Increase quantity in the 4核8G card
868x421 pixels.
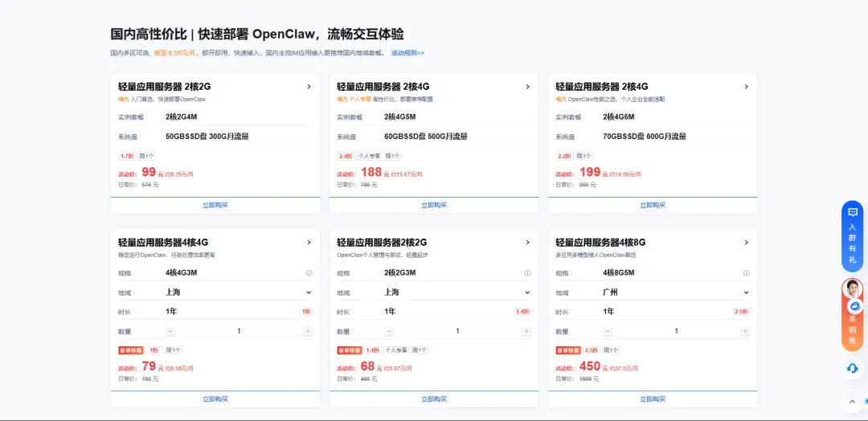[745, 331]
